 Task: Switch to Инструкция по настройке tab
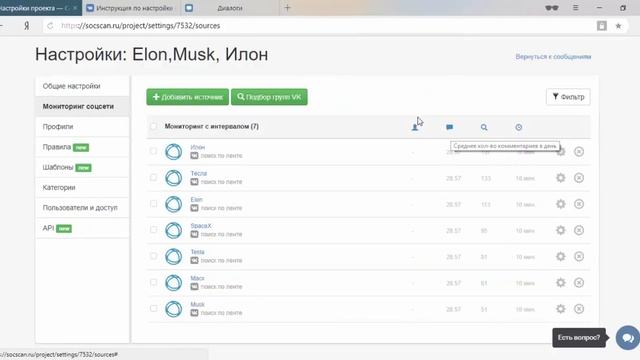(131, 8)
